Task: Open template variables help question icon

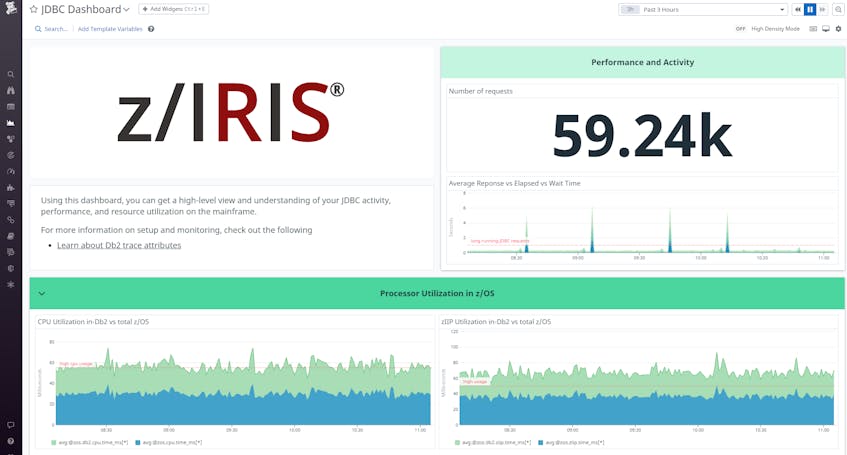Action: [x=151, y=29]
